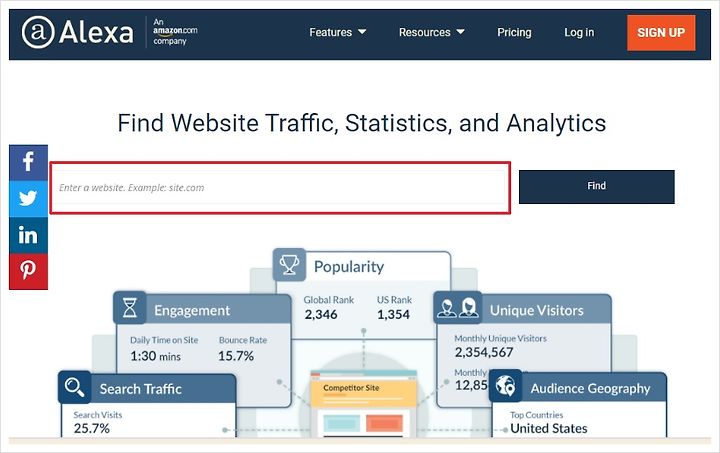
Task: Click the people icon beside Unique Visitors
Action: 458,308
